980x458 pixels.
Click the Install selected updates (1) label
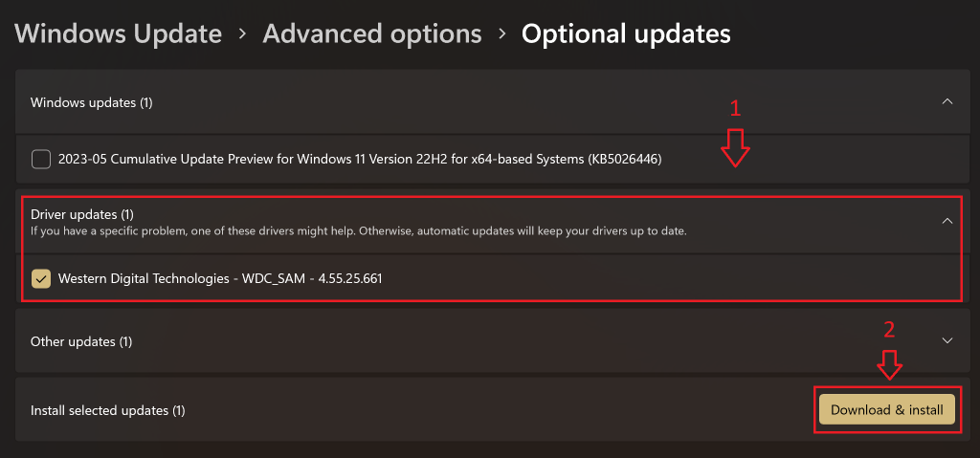107,410
